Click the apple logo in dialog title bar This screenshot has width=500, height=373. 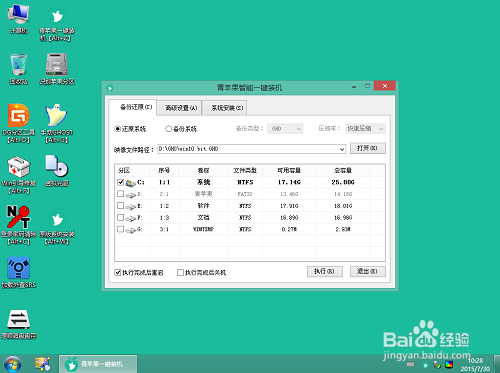(x=110, y=88)
